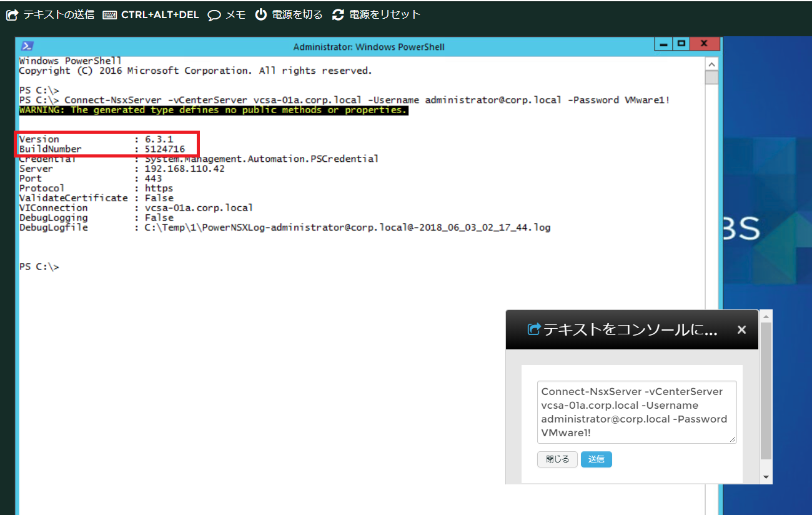Close the Administrator PowerShell window
The image size is (812, 515).
(705, 44)
